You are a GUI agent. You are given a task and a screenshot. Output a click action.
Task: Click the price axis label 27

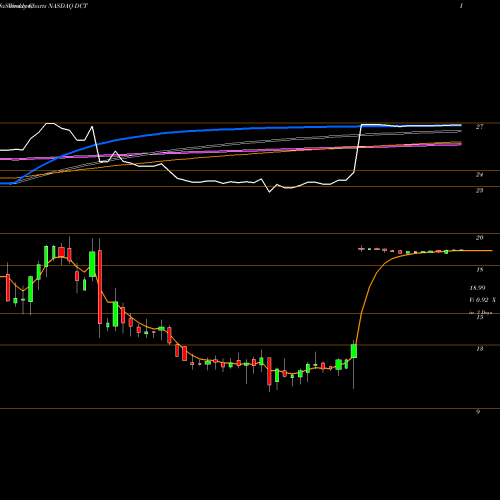coord(479,127)
